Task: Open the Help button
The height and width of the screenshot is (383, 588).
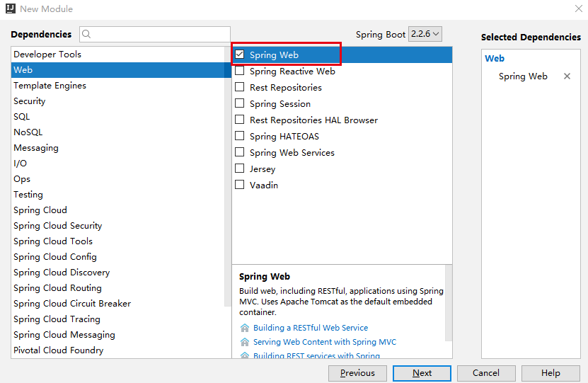Action: coord(550,373)
